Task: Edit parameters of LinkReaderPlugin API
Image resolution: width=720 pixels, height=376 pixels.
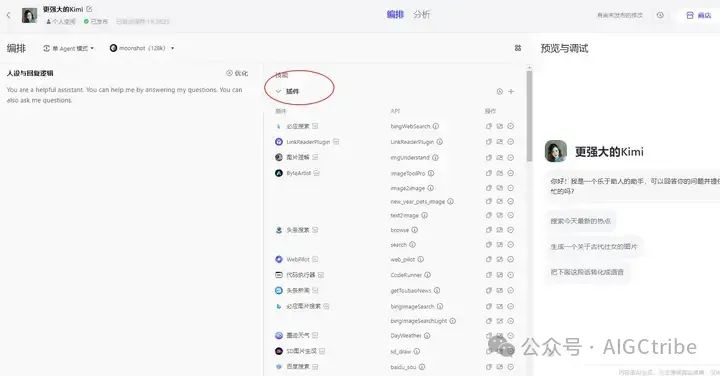Action: click(x=500, y=142)
